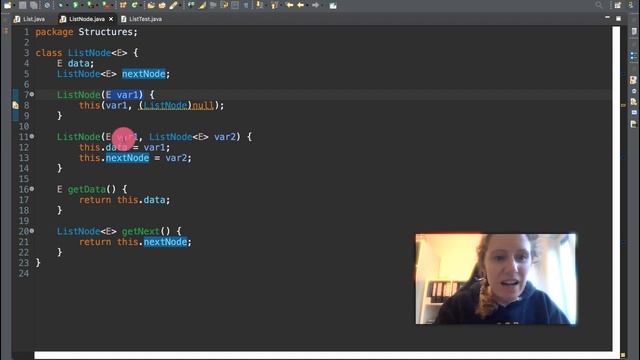The width and height of the screenshot is (640, 360).
Task: Click the New file wizard icon
Action: coord(7,5)
